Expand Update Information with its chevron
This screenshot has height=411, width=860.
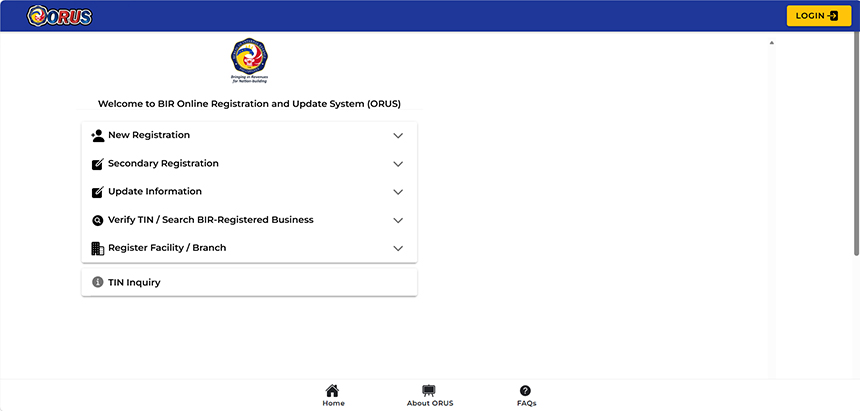[398, 192]
